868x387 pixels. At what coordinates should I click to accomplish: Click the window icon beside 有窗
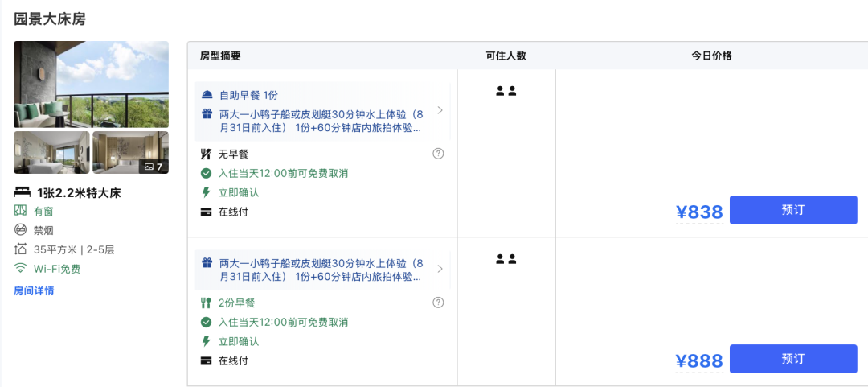pyautogui.click(x=20, y=211)
